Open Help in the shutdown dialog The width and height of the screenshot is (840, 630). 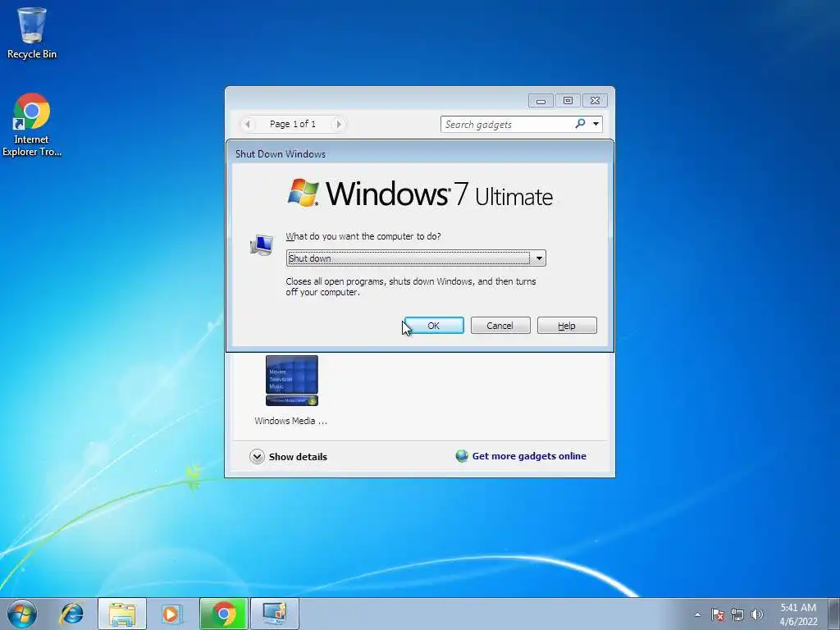tap(567, 325)
